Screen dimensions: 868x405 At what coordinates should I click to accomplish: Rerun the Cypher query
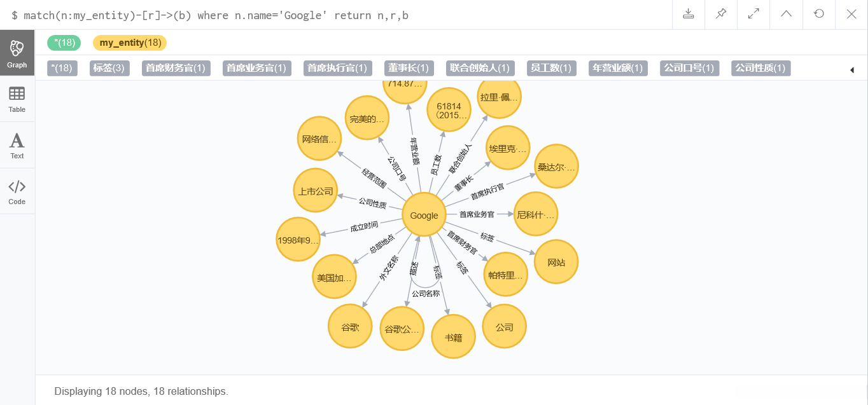pyautogui.click(x=819, y=14)
